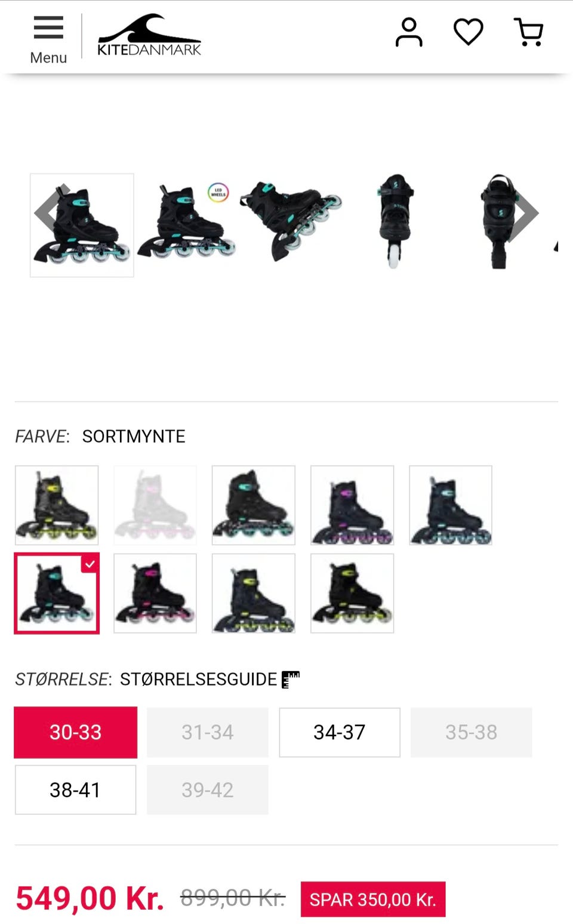This screenshot has height=924, width=573.
Task: View the tilted skate thumbnail showing wheels
Action: (291, 221)
